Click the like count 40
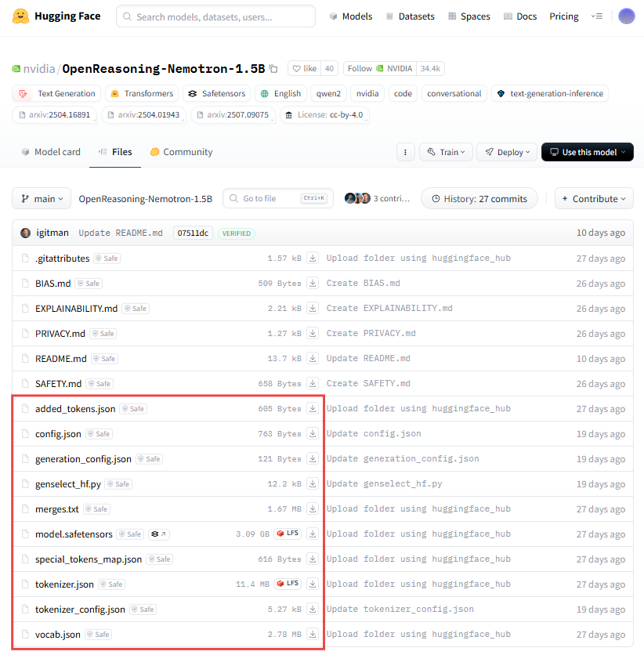The image size is (644, 655). click(330, 68)
